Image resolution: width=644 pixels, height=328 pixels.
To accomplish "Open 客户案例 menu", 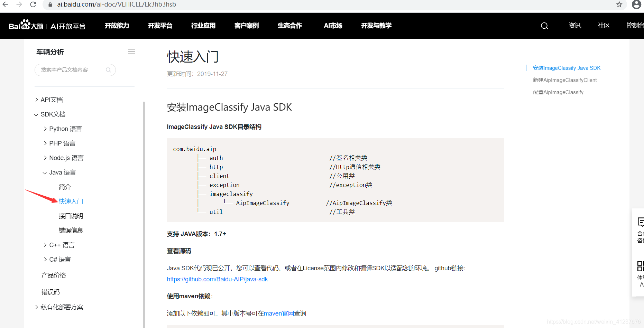I will click(x=247, y=26).
